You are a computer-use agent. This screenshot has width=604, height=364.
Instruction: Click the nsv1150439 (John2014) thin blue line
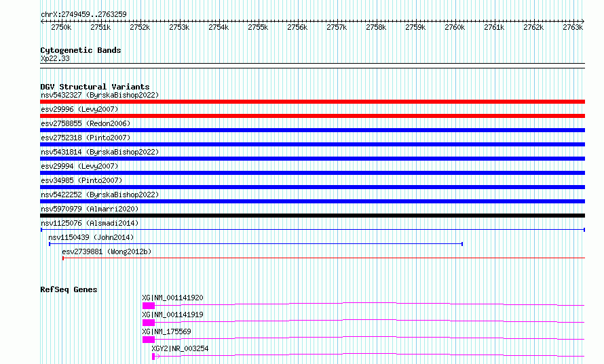click(256, 244)
